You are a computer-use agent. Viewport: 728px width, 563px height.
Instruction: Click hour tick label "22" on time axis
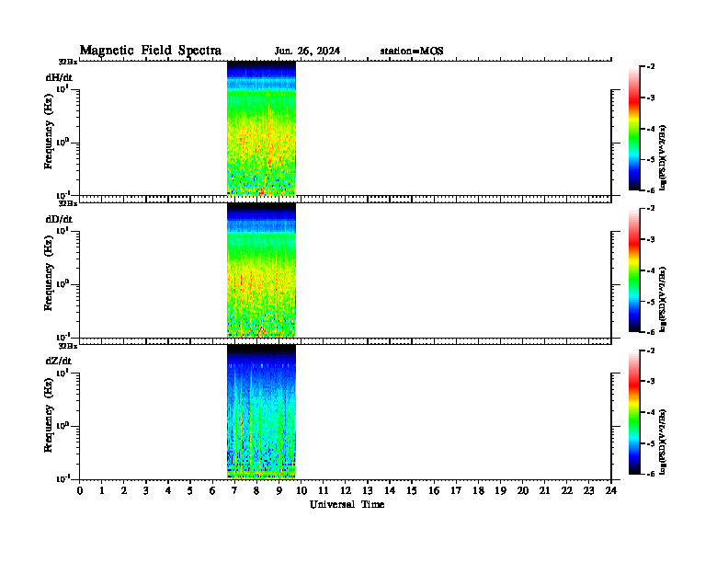pyautogui.click(x=566, y=490)
